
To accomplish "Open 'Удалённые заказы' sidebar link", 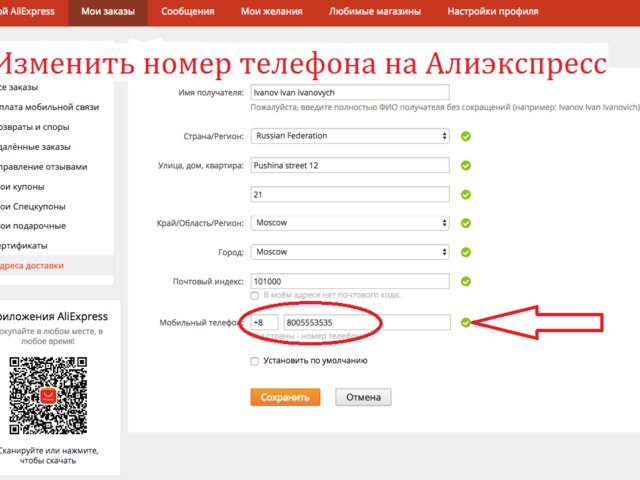I will coord(36,147).
